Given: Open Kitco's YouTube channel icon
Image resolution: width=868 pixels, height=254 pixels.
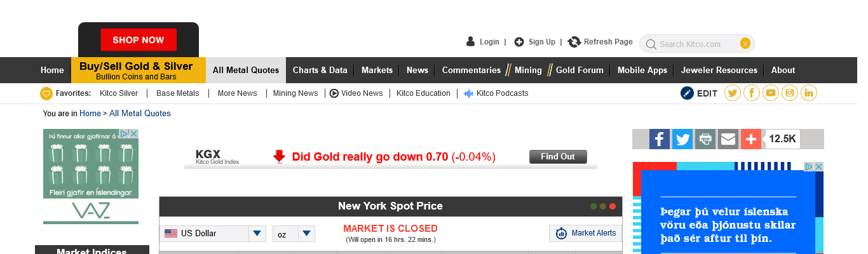Looking at the screenshot, I should [771, 93].
